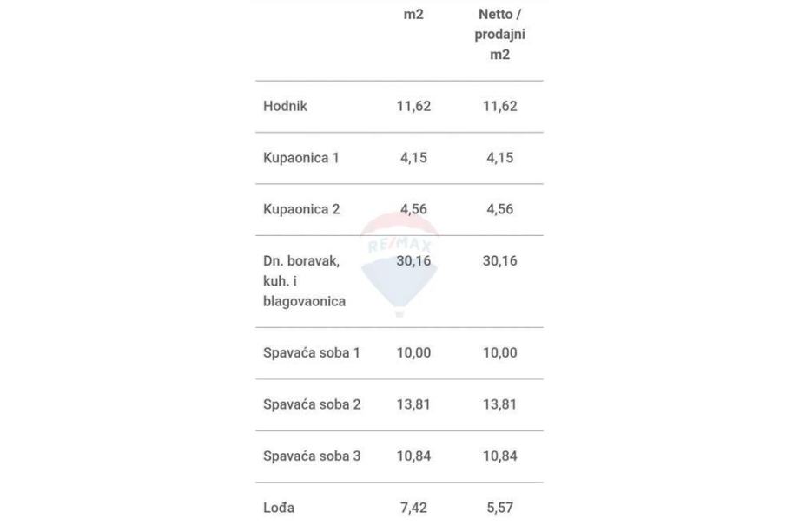Choose the Kupaonica 2 row label
This screenshot has width=799, height=532.
click(x=301, y=209)
